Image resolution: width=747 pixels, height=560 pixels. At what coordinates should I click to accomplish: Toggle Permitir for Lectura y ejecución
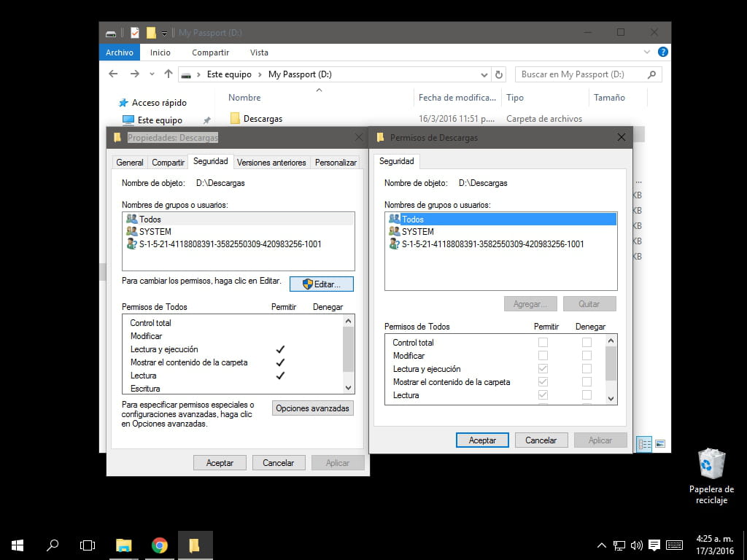pos(543,368)
